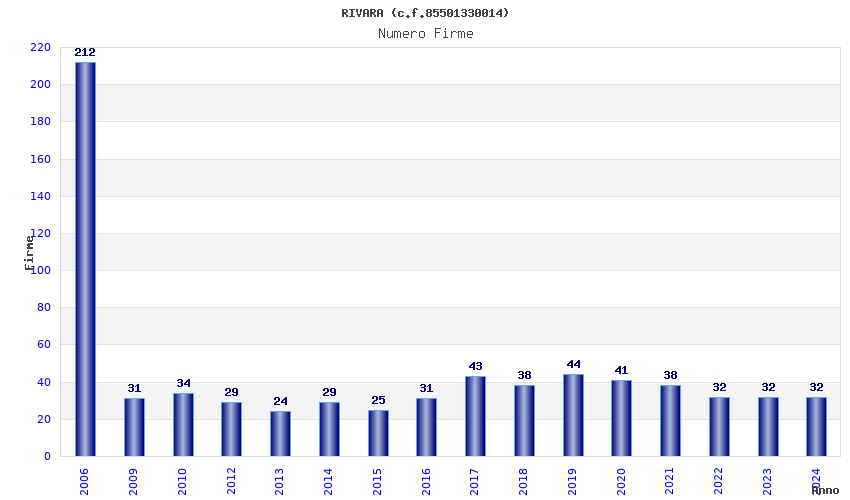Screen dimensions: 850x500
Task: Select the 2019 bar
Action: coord(574,415)
